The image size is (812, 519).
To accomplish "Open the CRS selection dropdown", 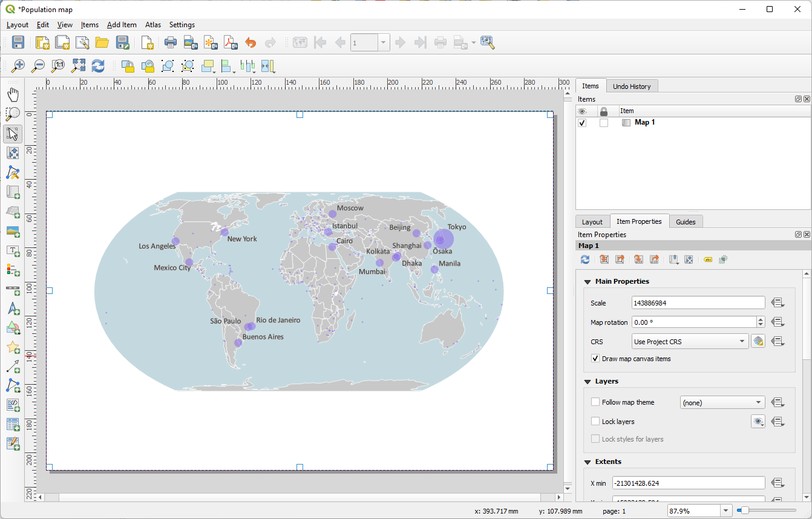I will (690, 341).
